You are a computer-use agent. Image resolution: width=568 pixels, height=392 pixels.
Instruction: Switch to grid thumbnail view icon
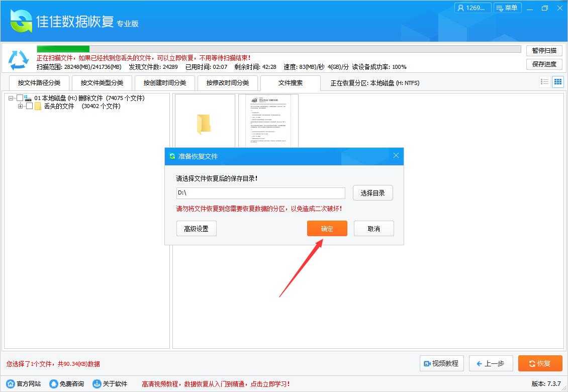point(557,81)
